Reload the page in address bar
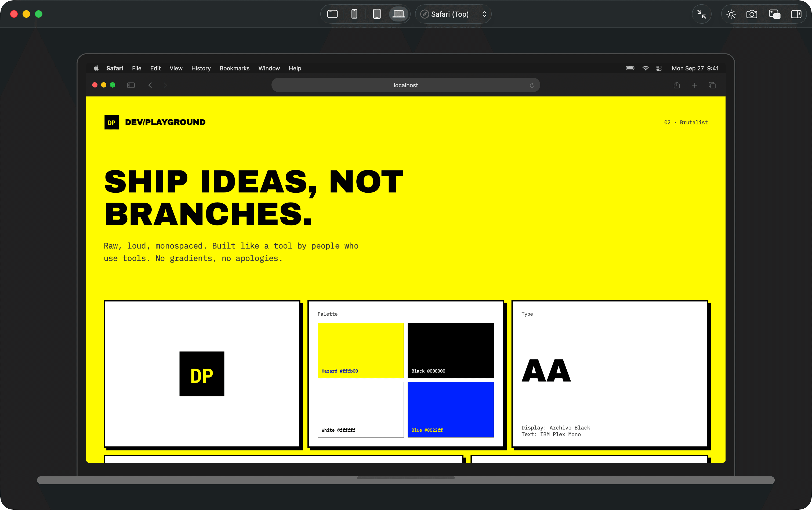This screenshot has height=510, width=812. pyautogui.click(x=532, y=85)
